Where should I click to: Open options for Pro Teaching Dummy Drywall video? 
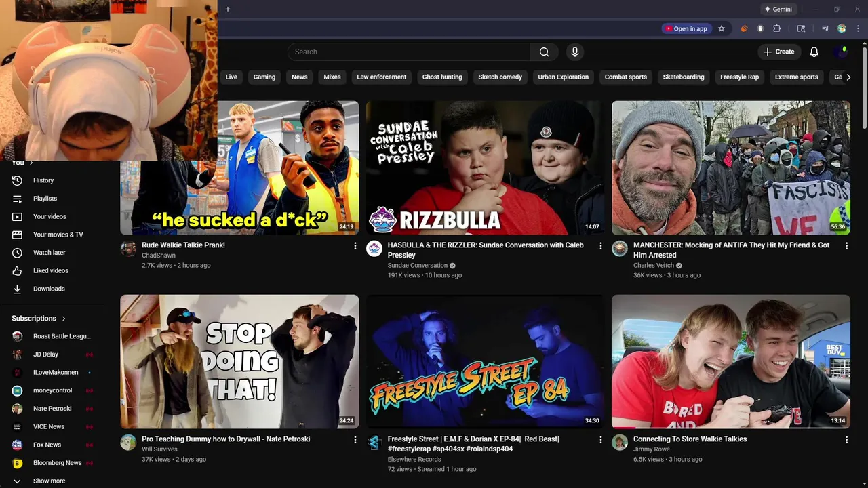click(355, 440)
